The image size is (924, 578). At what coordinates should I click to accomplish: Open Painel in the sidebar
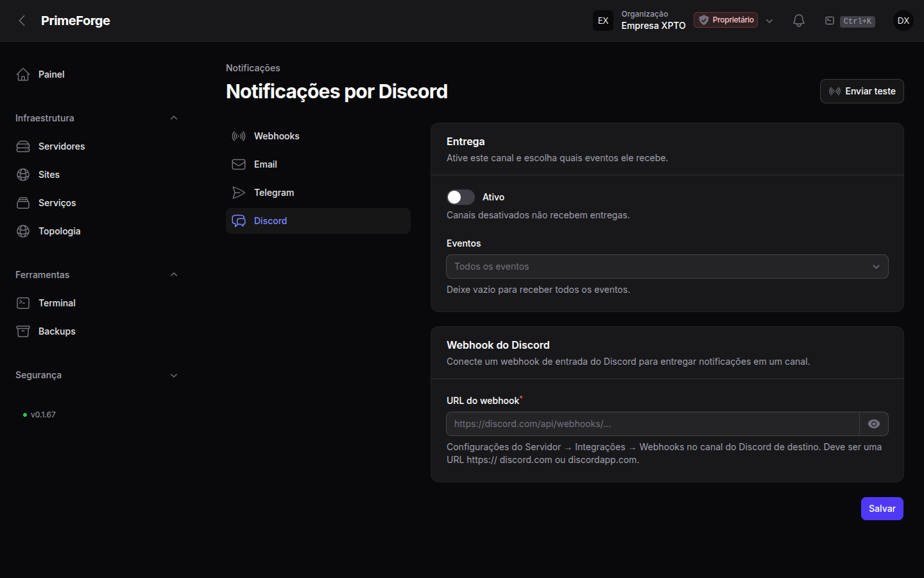pos(96,74)
